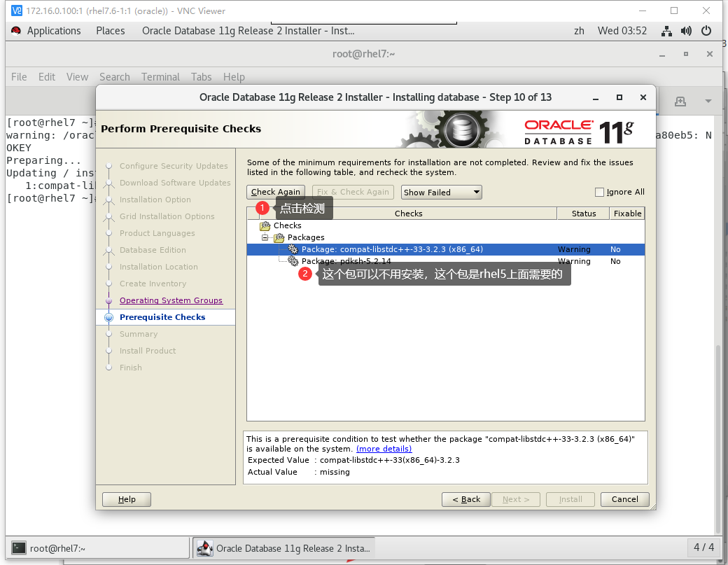Open the terminal View menu
728x565 pixels.
click(77, 77)
